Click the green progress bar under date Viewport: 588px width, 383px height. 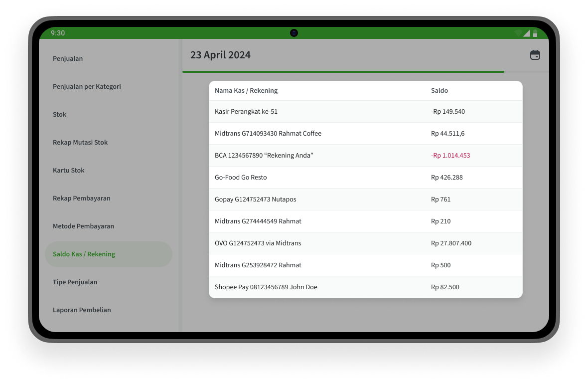[x=343, y=72]
